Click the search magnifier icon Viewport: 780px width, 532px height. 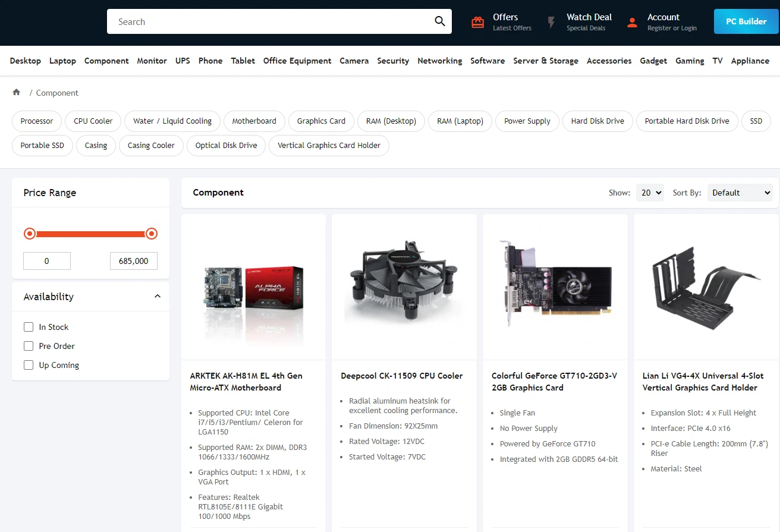click(x=440, y=21)
